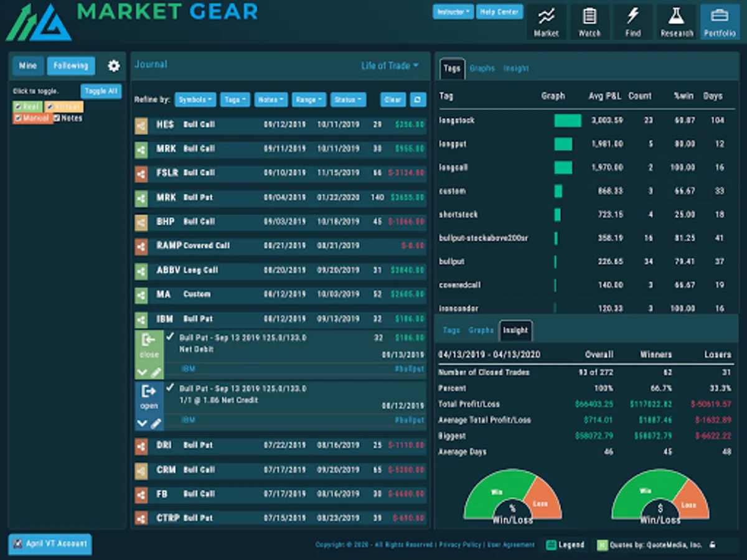
Task: Open the Portfolio briefcase section
Action: 720,22
